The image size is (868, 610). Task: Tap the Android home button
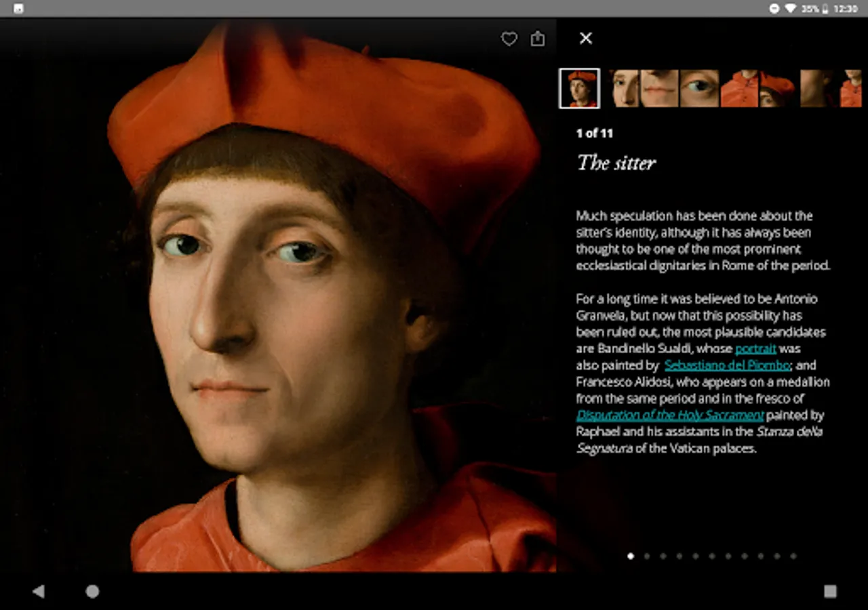[92, 592]
